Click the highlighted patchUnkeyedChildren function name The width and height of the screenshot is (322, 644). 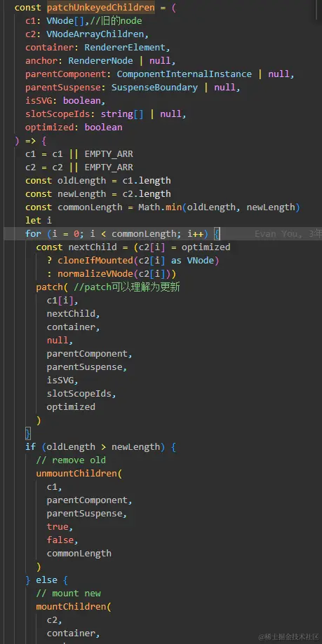[x=101, y=8]
